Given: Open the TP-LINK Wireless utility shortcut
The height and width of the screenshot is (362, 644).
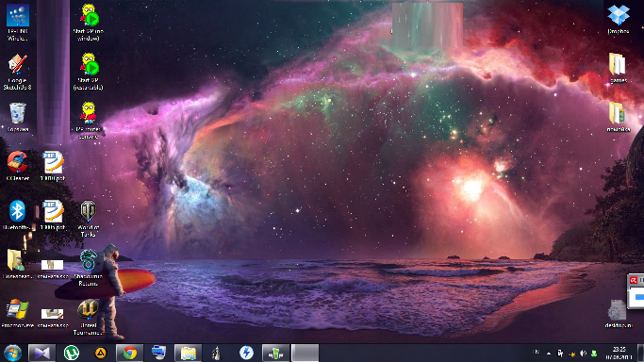Looking at the screenshot, I should [18, 23].
